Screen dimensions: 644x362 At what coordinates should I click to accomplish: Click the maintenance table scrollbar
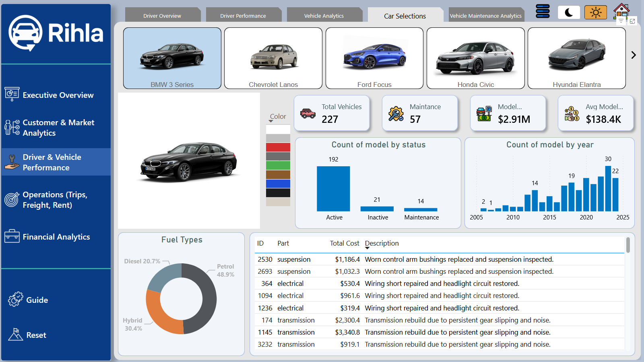coord(628,245)
